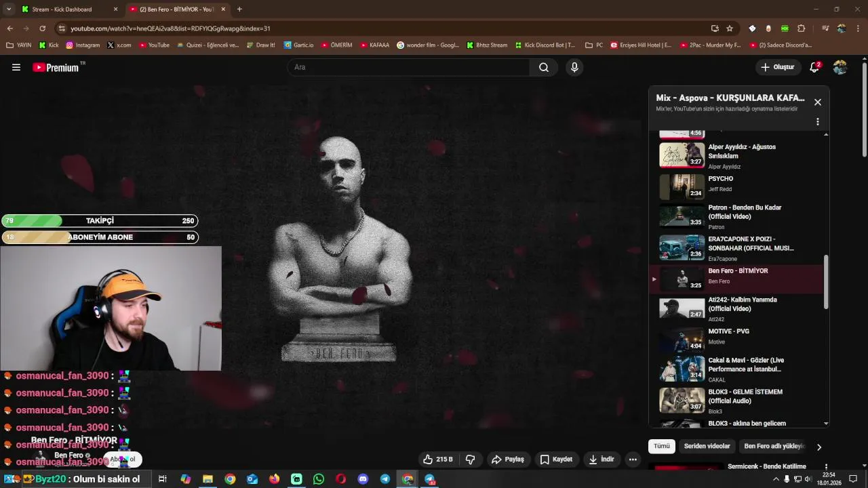Open Chrome three-dot menu

coord(858,28)
